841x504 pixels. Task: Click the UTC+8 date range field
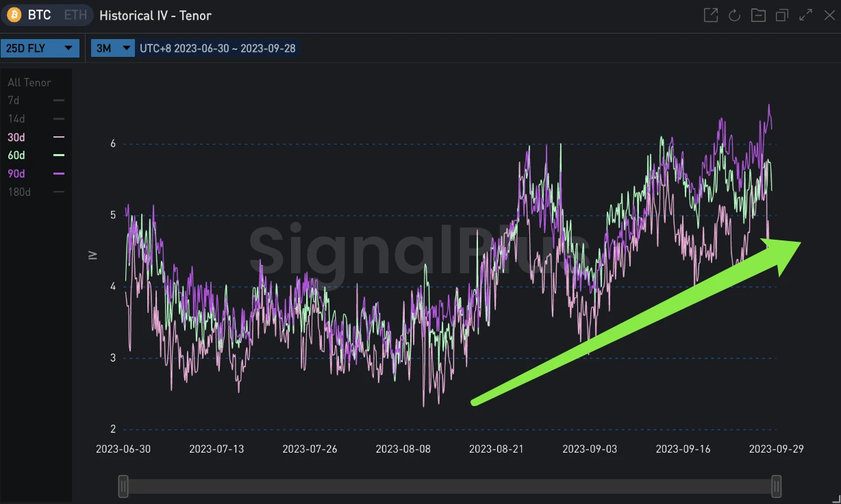point(217,49)
